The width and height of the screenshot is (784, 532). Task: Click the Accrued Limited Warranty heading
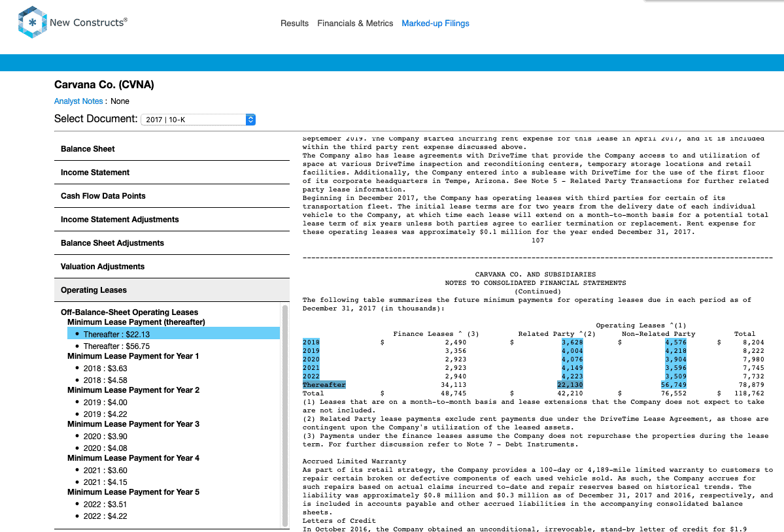(354, 461)
